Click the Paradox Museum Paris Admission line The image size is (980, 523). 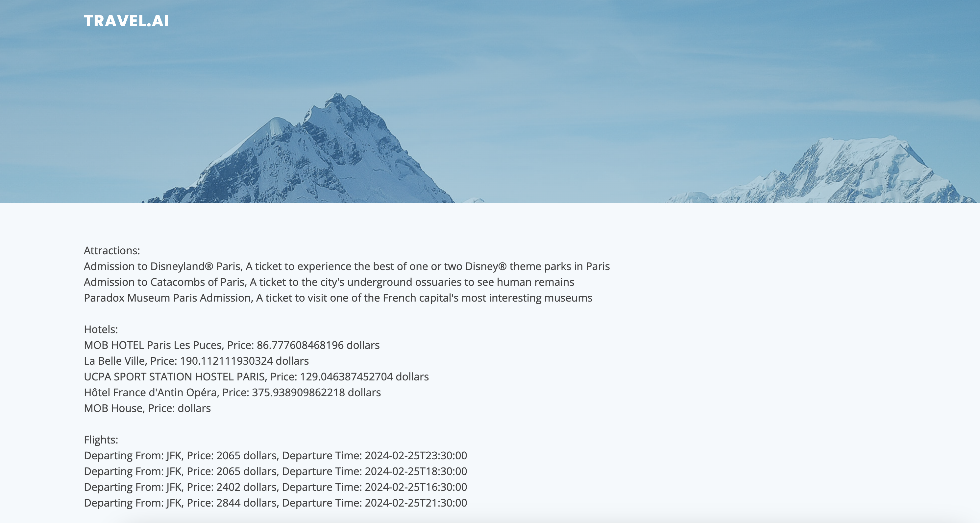tap(338, 298)
